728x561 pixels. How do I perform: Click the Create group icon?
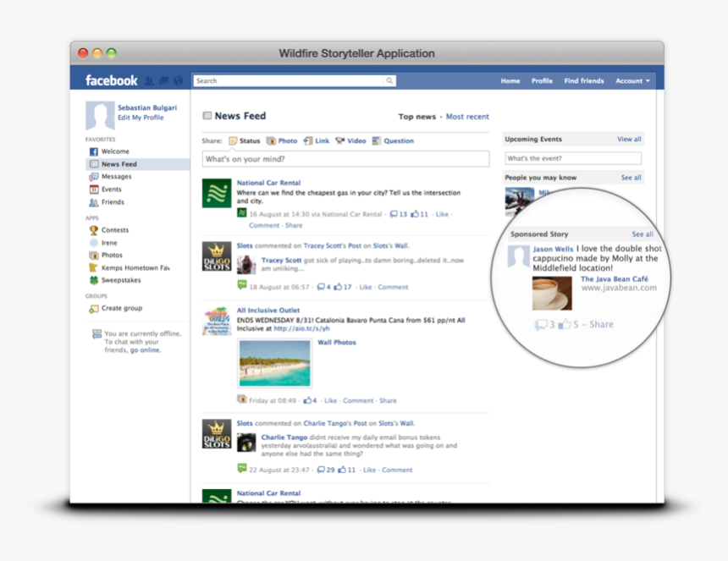[x=94, y=309]
